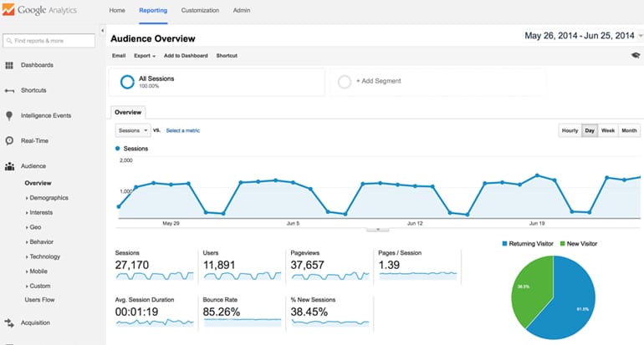
Task: Expand the Demographics tree item
Action: 49,198
